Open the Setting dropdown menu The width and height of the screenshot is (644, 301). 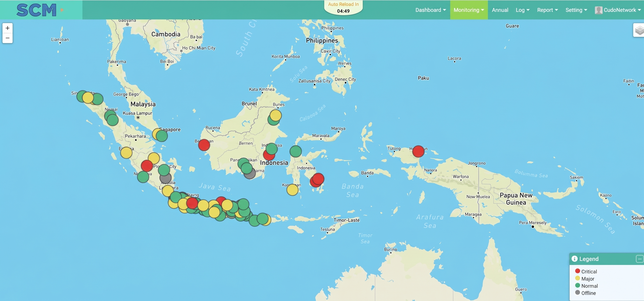tap(576, 10)
